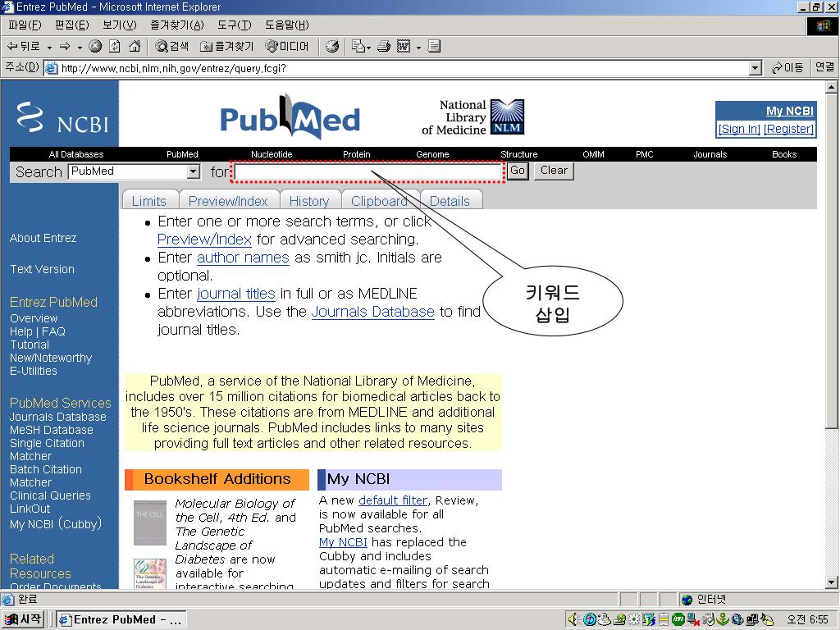Select OMIM in the black database bar
This screenshot has width=840, height=630.
(x=594, y=154)
